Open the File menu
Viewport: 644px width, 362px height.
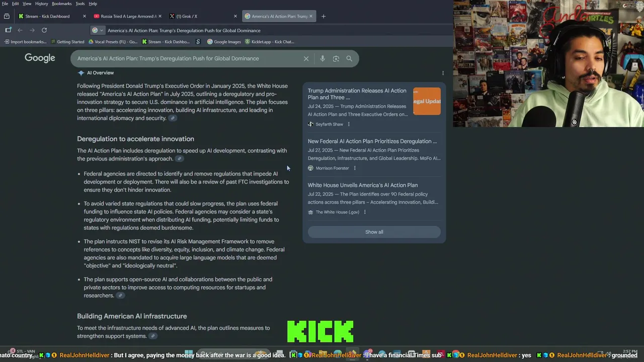5,4
